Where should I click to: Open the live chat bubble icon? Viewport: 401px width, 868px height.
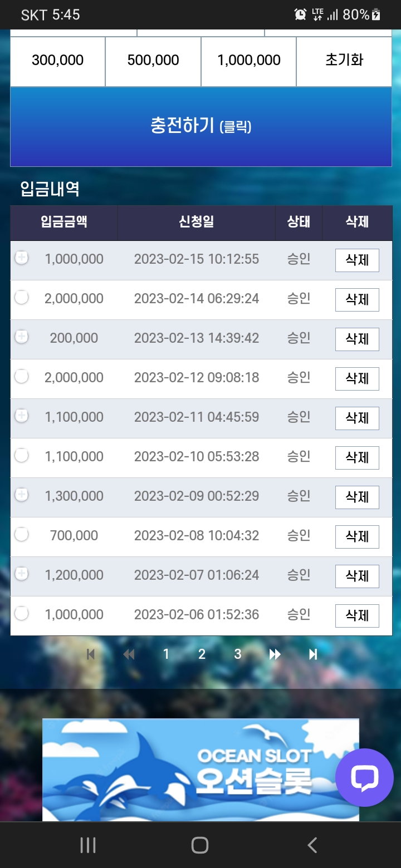364,777
